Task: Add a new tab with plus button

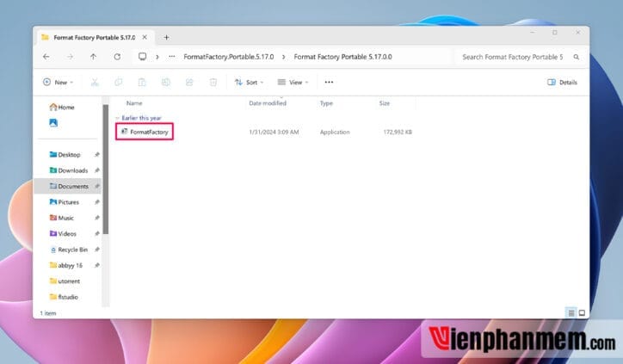Action: click(x=166, y=37)
